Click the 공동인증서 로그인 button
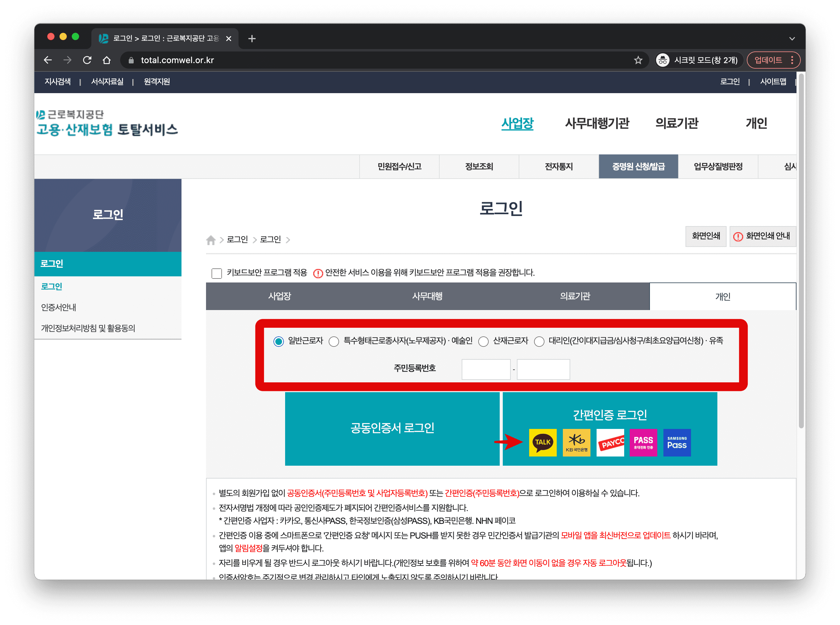Image resolution: width=840 pixels, height=625 pixels. 392,428
